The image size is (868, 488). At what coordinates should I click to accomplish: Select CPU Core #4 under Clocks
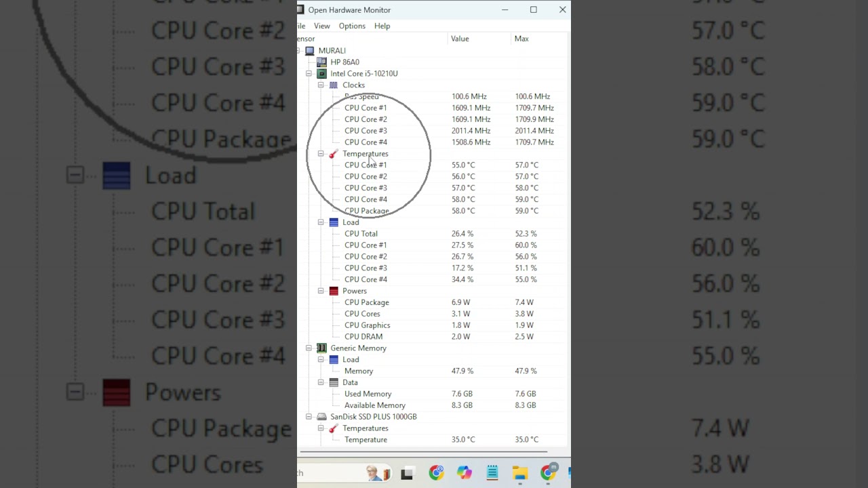point(431,142)
